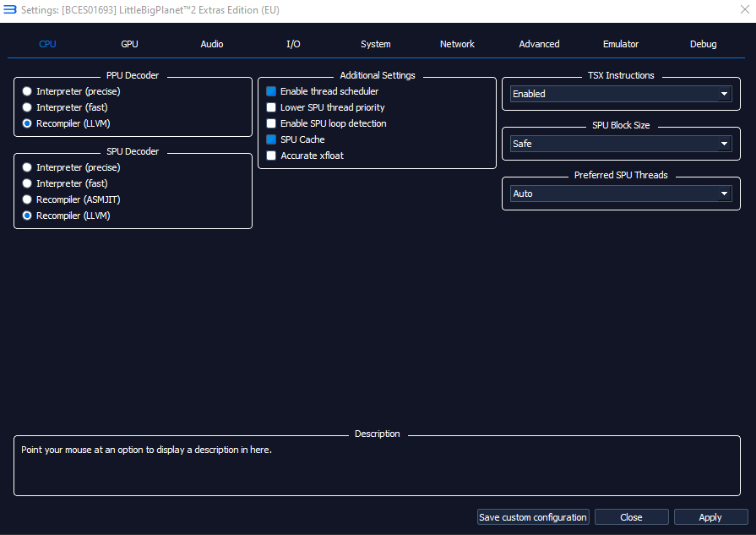Expand the SPU Block Size dropdown
This screenshot has height=535, width=756.
tap(621, 144)
